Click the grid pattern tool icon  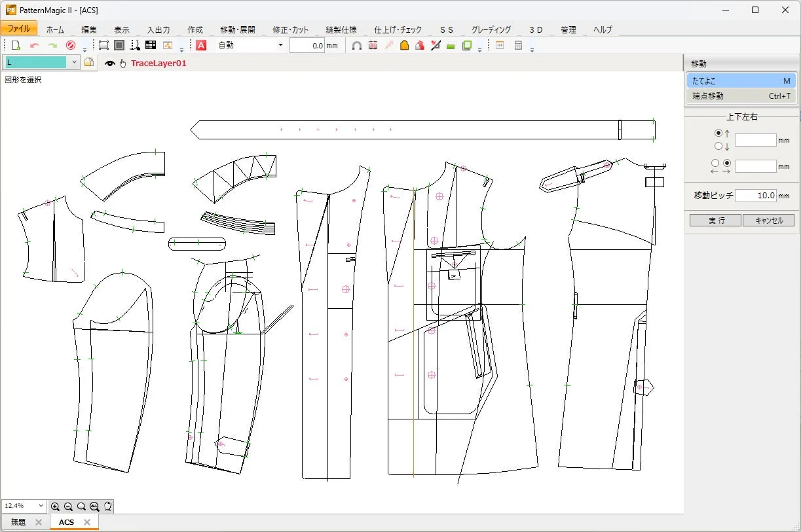151,44
